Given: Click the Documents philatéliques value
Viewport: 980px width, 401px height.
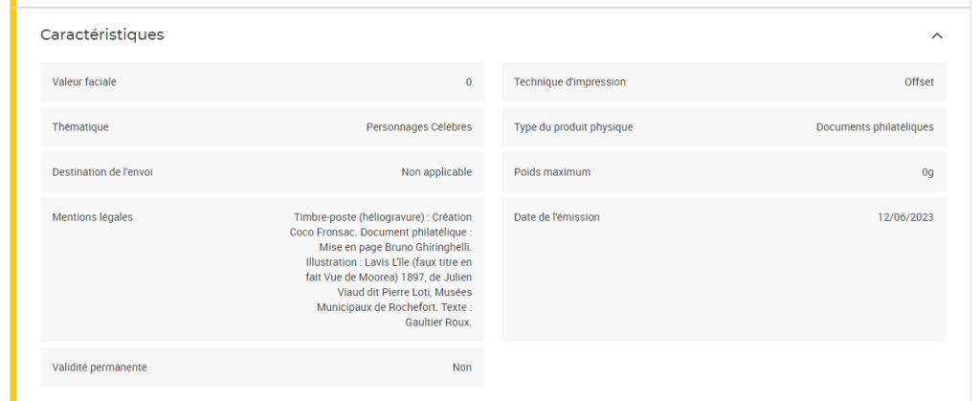Looking at the screenshot, I should pyautogui.click(x=875, y=127).
